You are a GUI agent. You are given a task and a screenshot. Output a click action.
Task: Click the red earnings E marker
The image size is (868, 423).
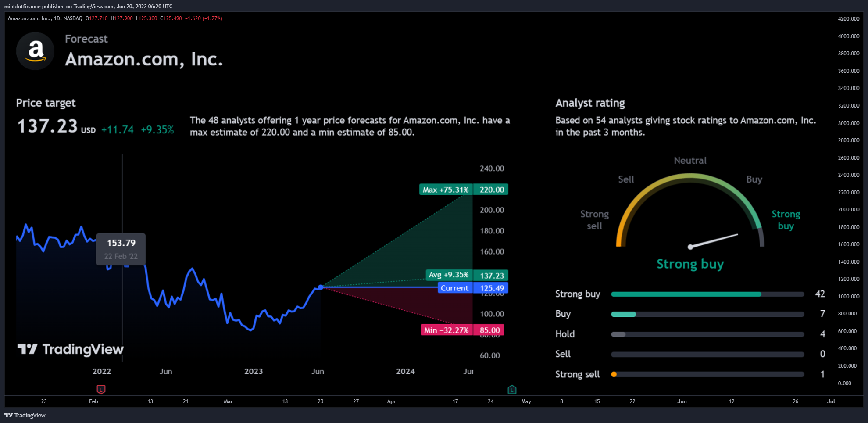101,389
